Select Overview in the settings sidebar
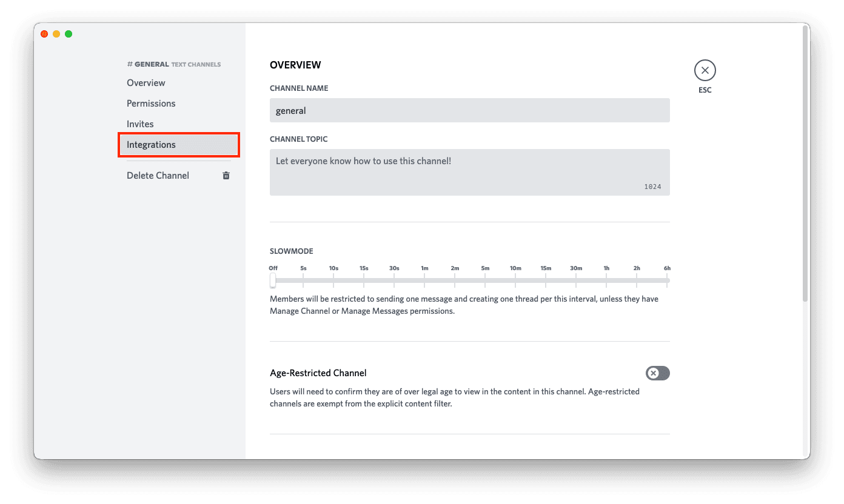 146,82
